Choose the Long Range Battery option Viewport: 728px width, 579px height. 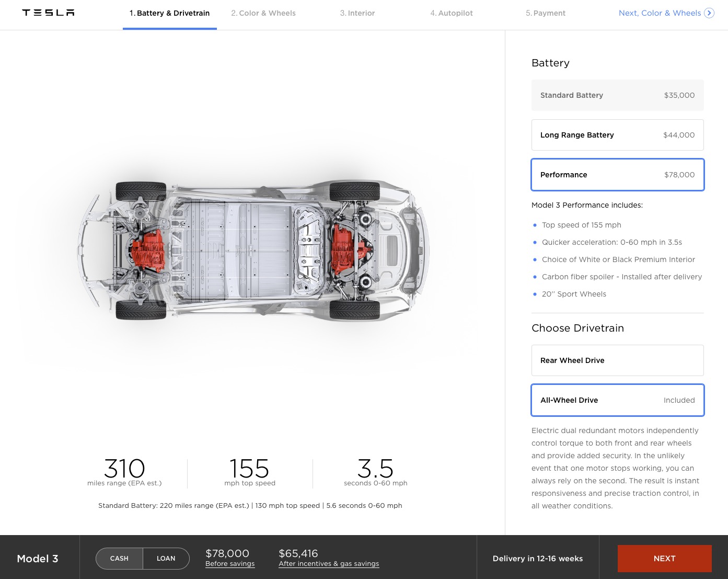coord(618,135)
